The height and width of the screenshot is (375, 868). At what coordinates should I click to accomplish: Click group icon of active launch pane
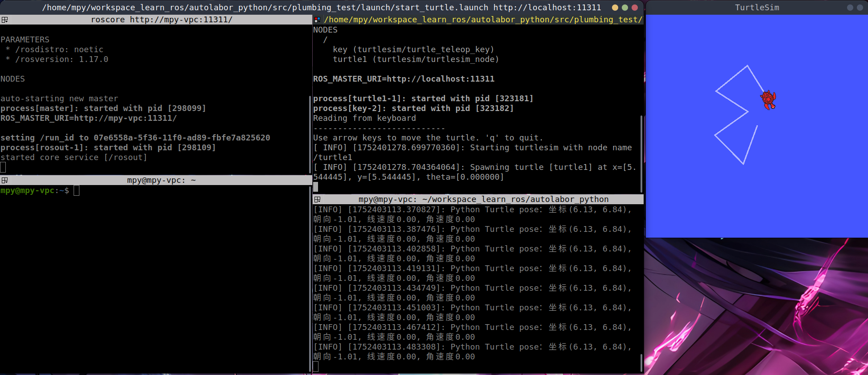317,20
